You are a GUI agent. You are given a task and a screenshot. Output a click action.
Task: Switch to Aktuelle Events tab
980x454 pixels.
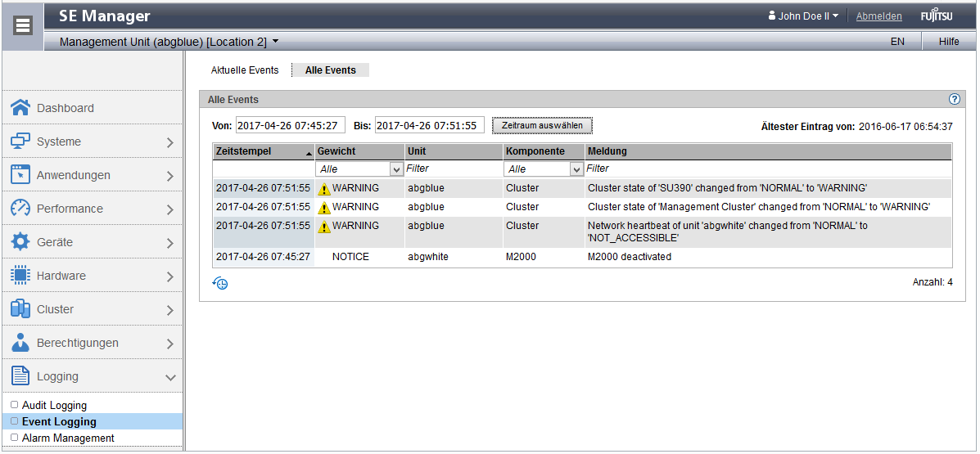(x=245, y=70)
